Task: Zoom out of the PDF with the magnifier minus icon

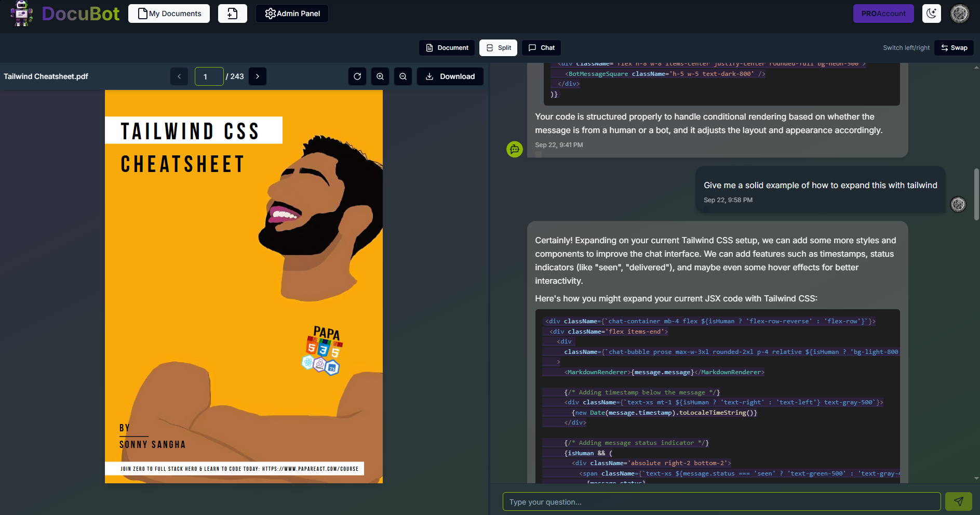Action: [x=403, y=76]
